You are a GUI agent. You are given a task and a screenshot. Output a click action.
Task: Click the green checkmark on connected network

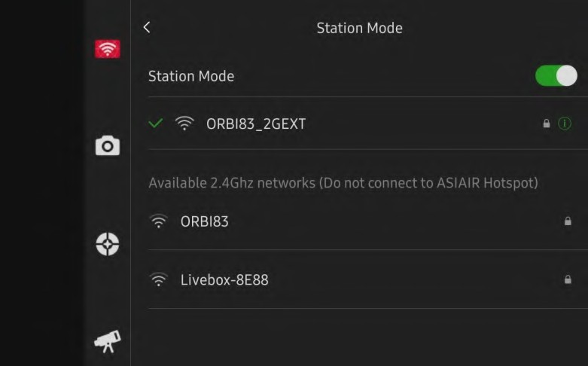coord(156,124)
